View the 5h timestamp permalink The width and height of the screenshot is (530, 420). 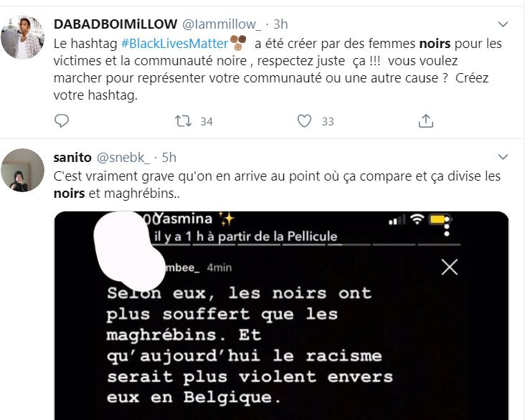[169, 158]
